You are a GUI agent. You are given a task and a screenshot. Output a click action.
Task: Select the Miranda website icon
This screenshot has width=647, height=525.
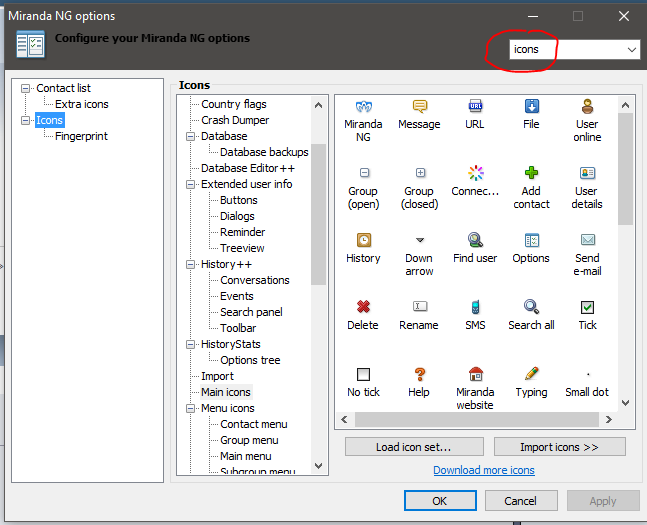coord(476,374)
